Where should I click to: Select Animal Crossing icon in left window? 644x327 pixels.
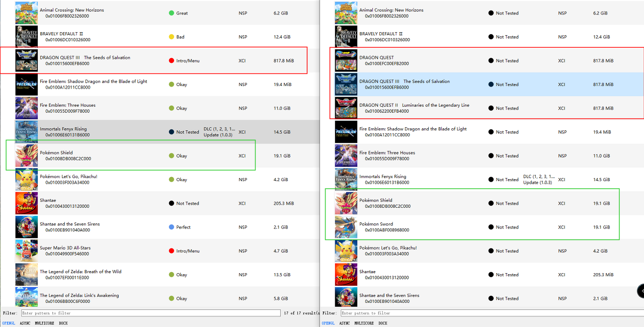tap(26, 13)
